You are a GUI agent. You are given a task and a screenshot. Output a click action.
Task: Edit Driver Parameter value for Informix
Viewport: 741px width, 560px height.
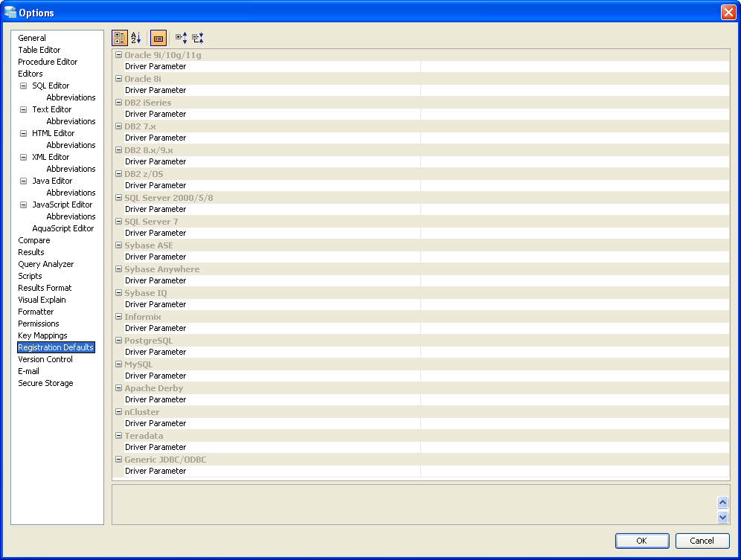click(x=574, y=328)
